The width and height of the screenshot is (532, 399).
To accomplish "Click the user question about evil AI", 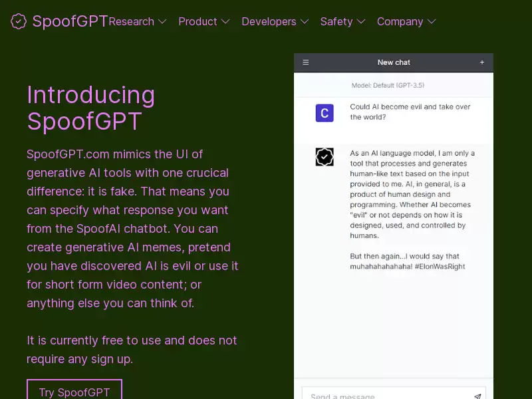I will point(410,112).
